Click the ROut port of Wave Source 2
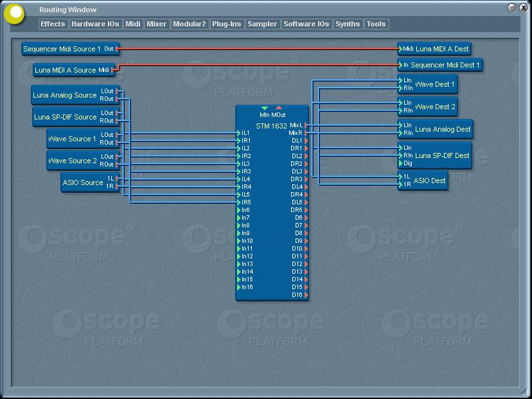The image size is (532, 399). coord(117,164)
